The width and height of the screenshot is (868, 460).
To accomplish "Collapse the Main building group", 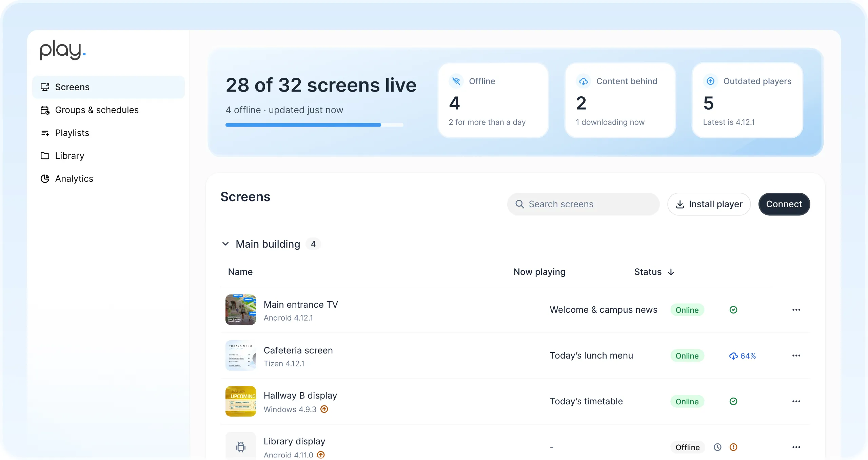I will click(225, 244).
